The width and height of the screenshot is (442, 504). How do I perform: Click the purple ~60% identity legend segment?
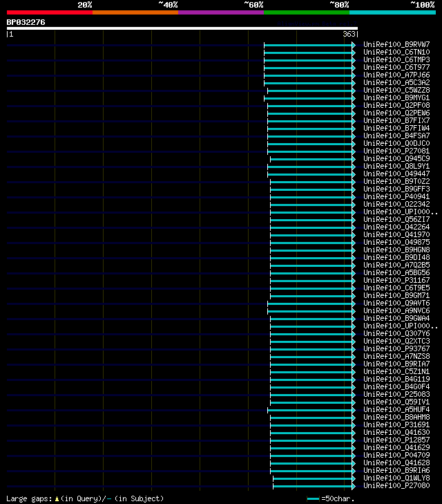(x=221, y=12)
